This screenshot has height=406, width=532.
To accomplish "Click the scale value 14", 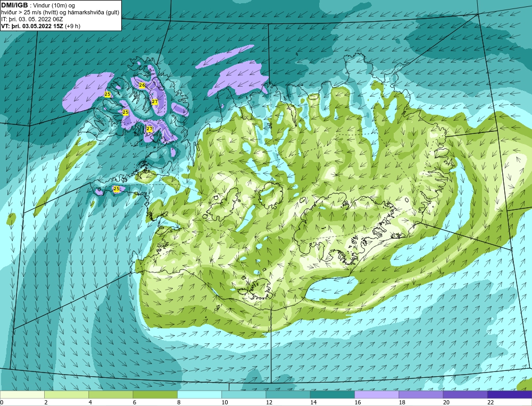I will (x=313, y=402).
